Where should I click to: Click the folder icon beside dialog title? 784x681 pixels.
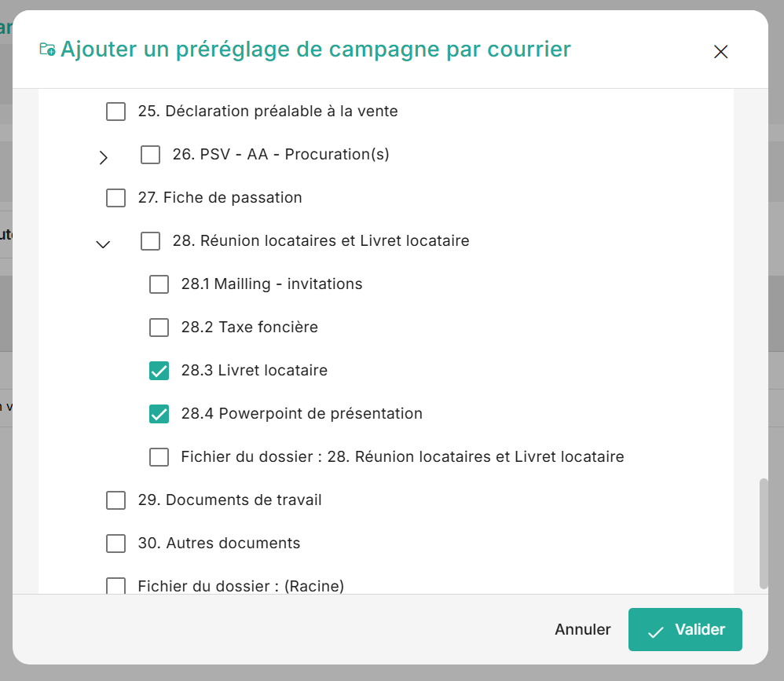tap(47, 49)
